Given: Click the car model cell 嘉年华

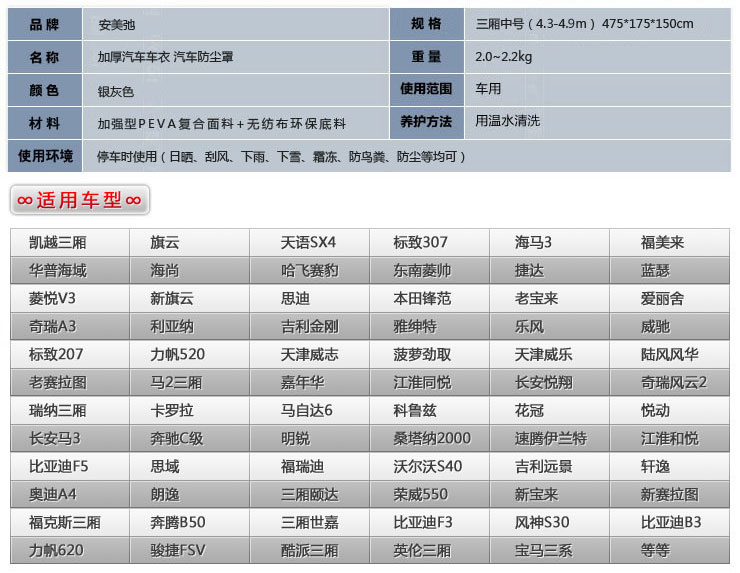Looking at the screenshot, I should [310, 382].
